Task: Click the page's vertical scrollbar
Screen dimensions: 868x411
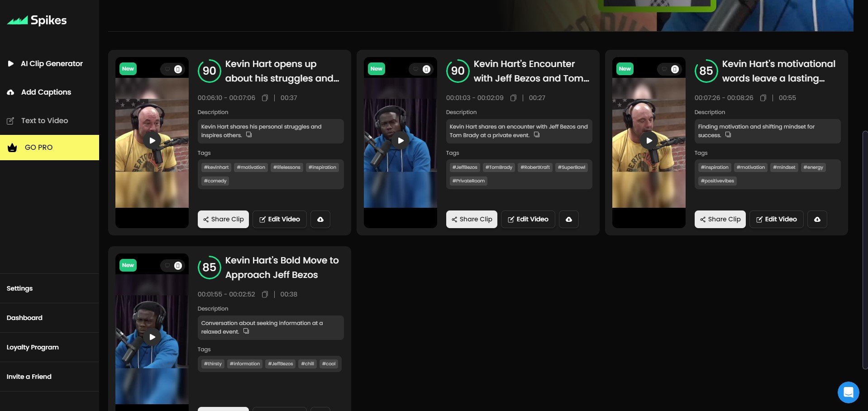Action: (865, 249)
